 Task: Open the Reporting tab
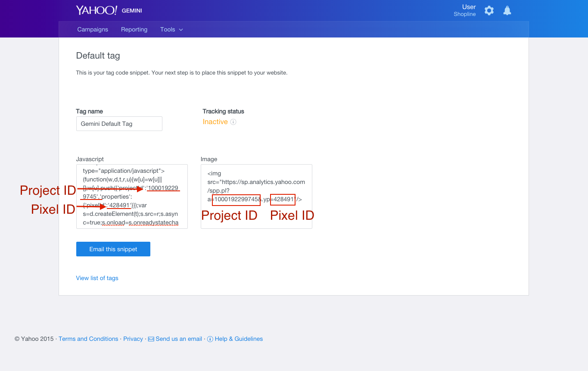point(134,29)
